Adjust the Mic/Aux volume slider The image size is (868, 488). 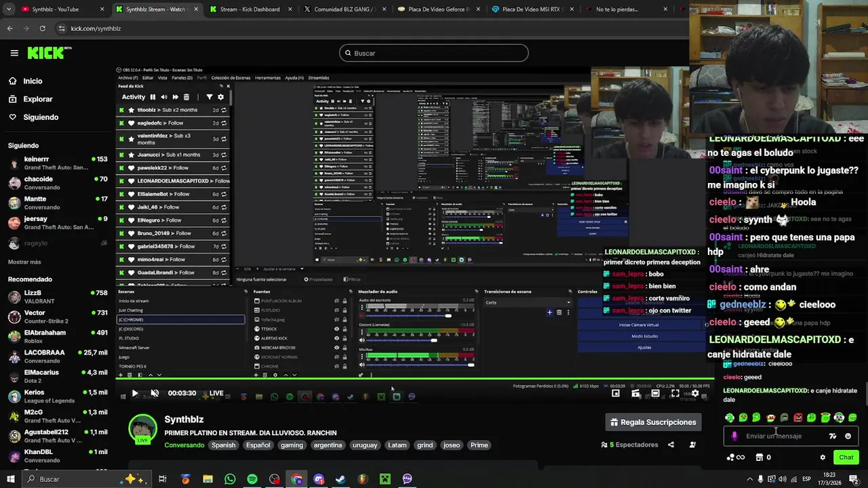pyautogui.click(x=420, y=366)
